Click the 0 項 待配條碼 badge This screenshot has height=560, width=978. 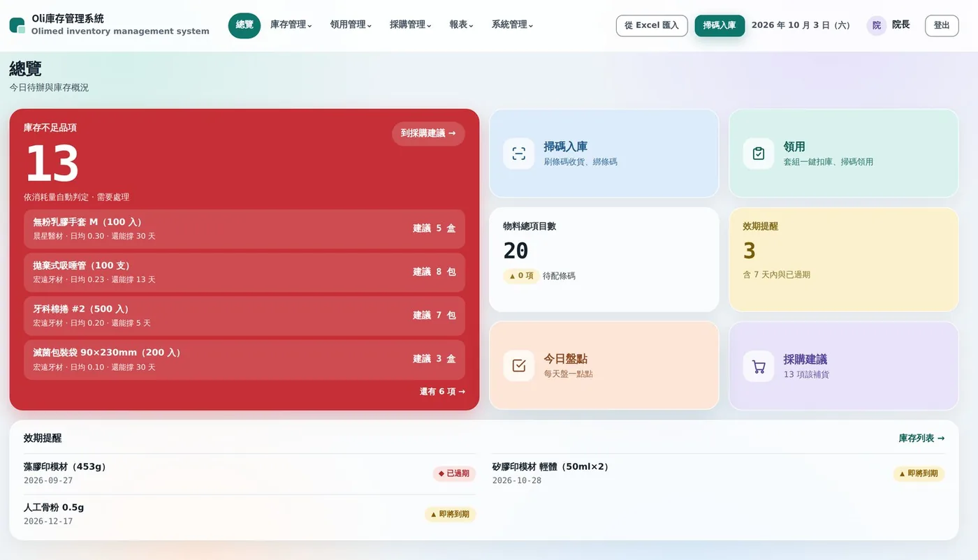pos(521,276)
